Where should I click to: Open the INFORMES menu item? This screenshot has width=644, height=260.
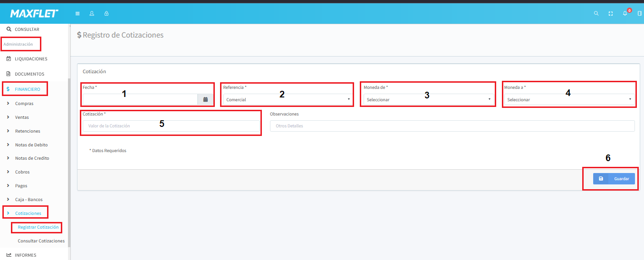(x=25, y=255)
